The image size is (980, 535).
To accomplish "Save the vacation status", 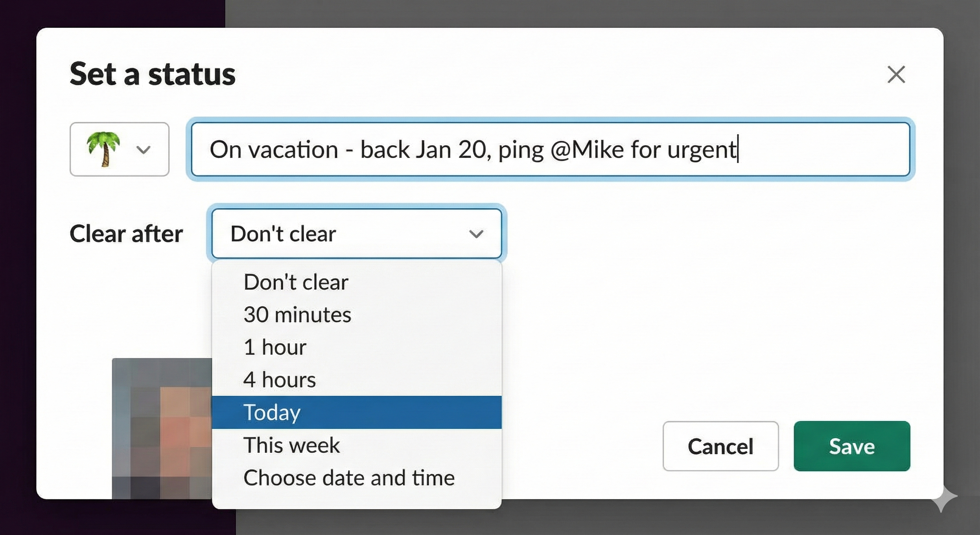I will click(852, 447).
